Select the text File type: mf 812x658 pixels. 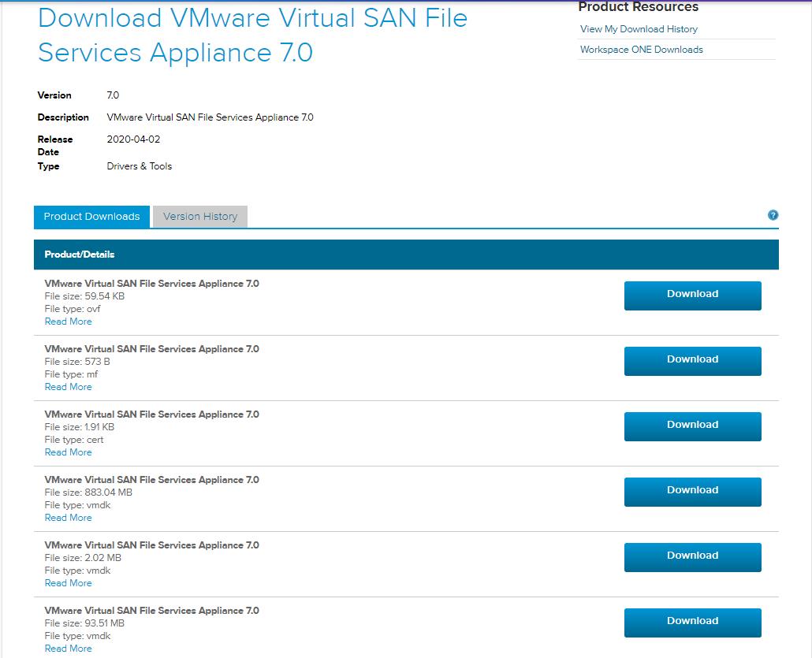(71, 374)
